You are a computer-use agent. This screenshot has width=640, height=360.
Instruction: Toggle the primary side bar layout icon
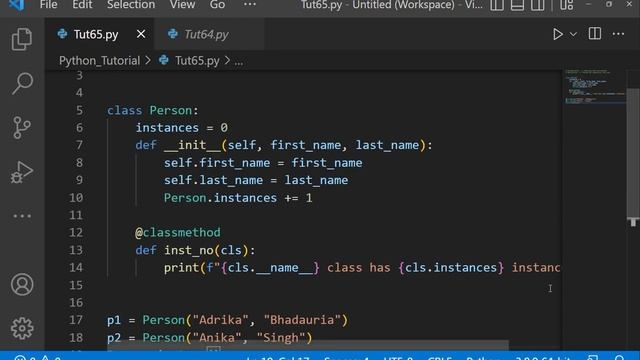(497, 5)
